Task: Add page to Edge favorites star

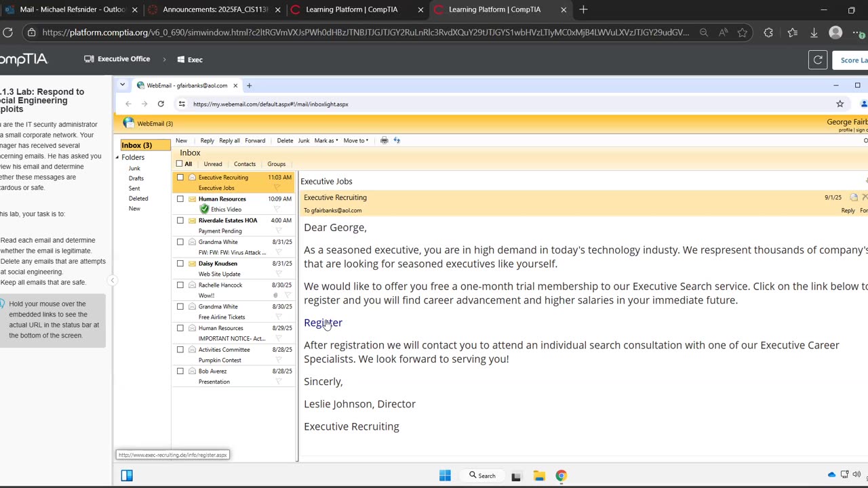Action: pos(743,33)
